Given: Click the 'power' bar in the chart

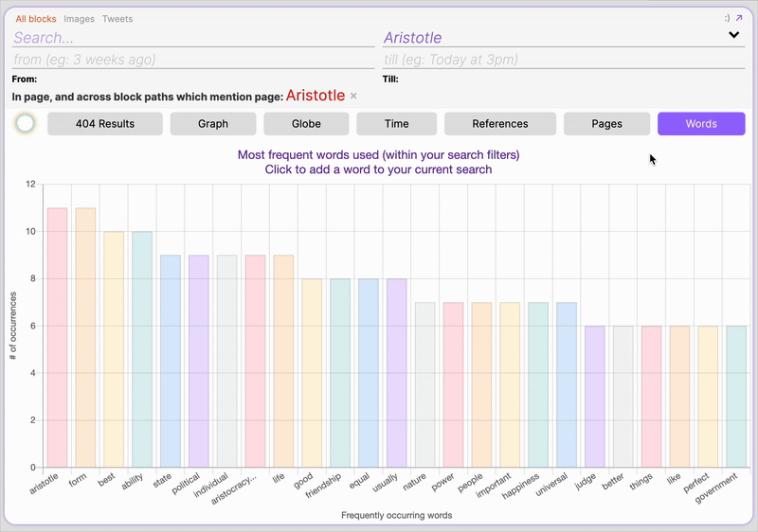Looking at the screenshot, I should tap(453, 384).
